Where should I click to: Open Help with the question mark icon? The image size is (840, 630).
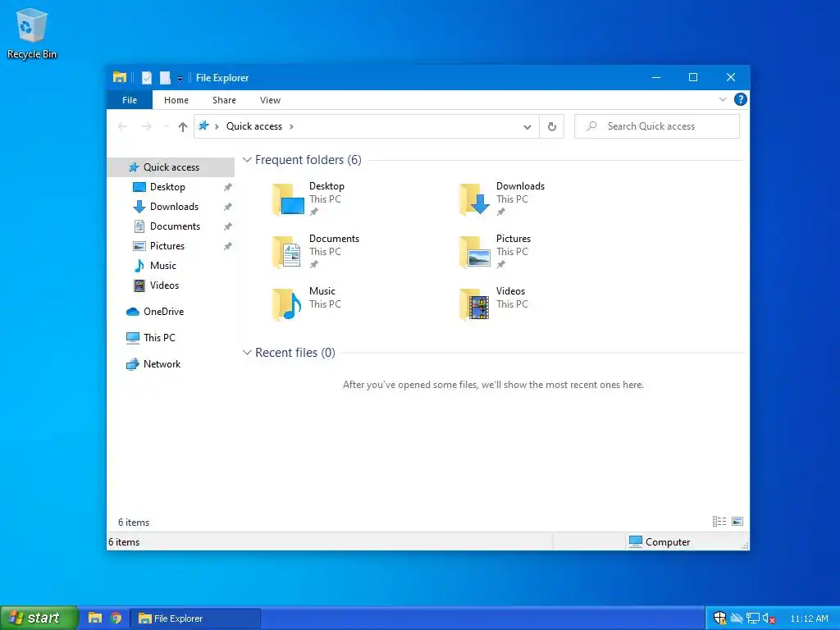[741, 99]
